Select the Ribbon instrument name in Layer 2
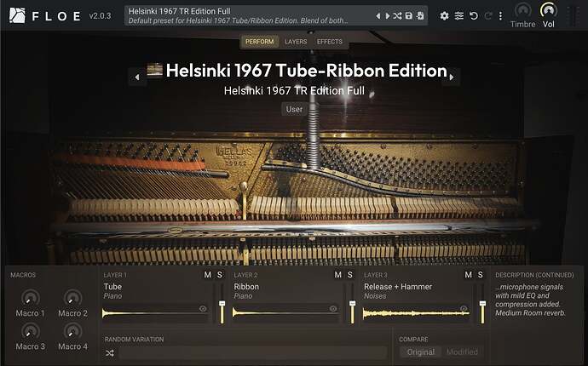 point(246,287)
